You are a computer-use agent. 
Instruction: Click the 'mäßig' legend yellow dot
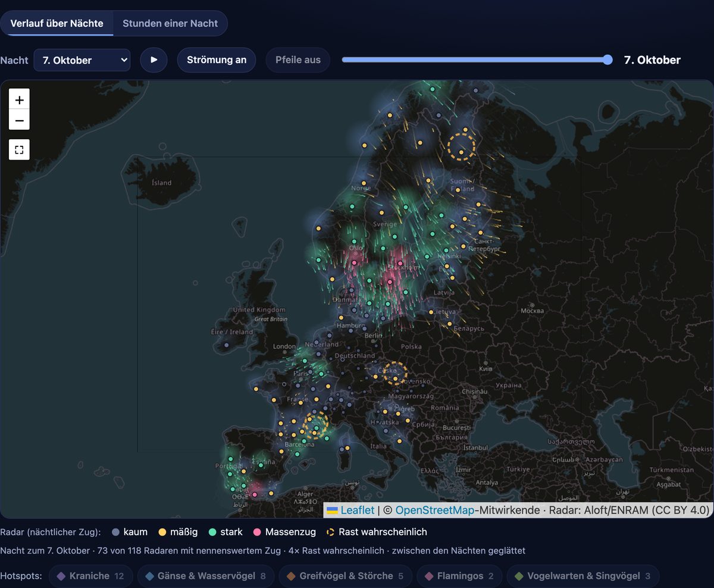click(x=162, y=532)
